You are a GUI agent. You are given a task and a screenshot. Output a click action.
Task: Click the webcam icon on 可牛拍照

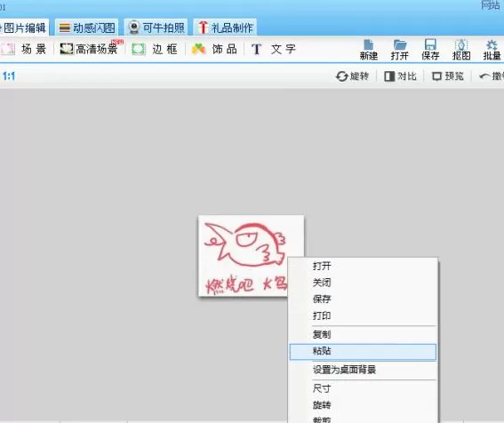(x=133, y=28)
